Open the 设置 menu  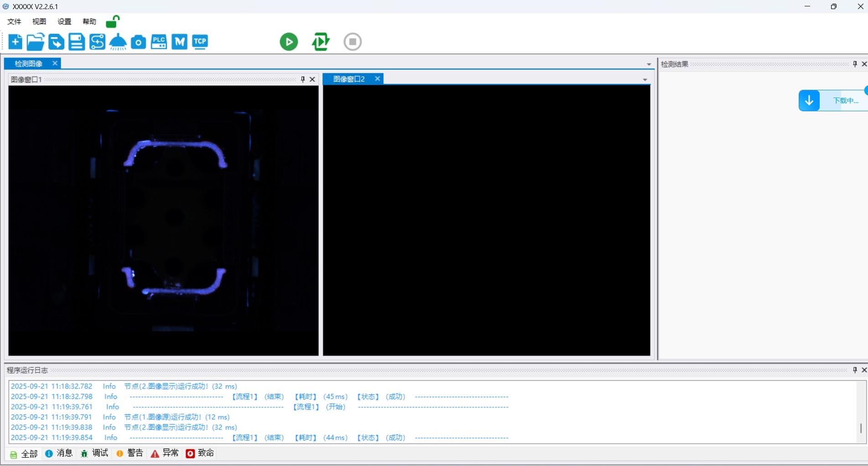click(64, 21)
